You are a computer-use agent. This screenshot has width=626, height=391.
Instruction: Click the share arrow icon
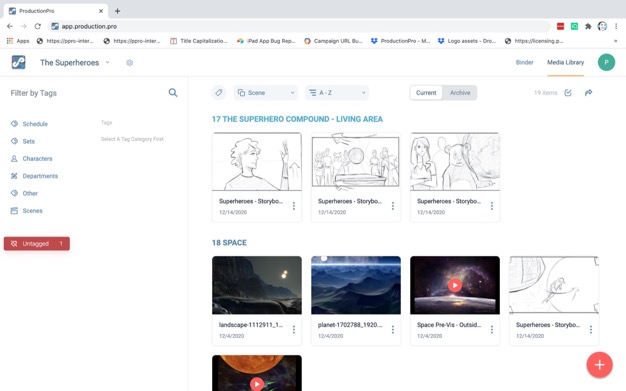pos(588,93)
